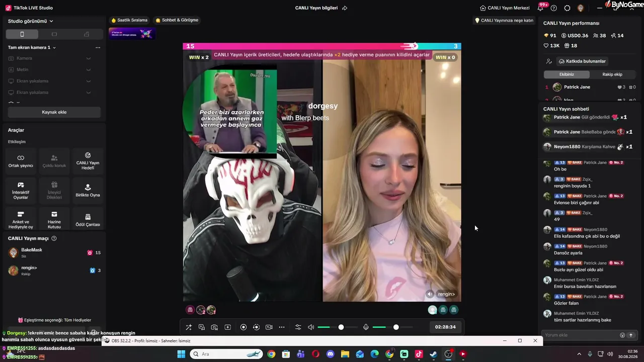The width and height of the screenshot is (644, 362).
Task: Select the portrait phone layout
Action: [x=22, y=34]
